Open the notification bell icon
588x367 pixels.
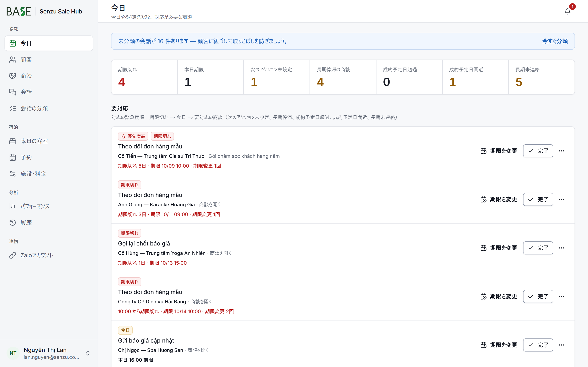pos(567,11)
